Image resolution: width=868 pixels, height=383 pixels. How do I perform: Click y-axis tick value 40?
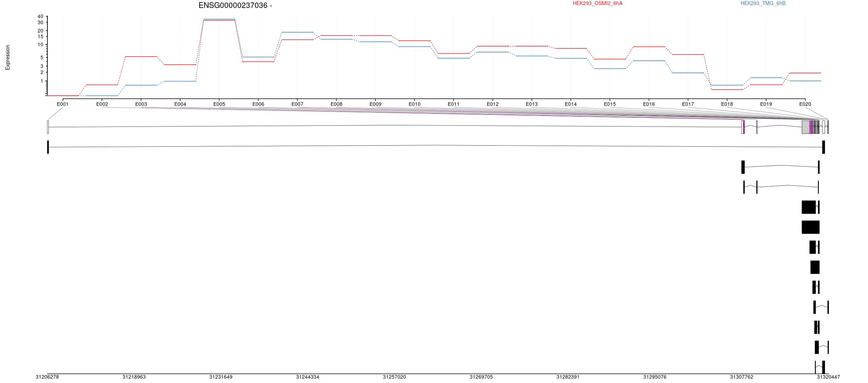pyautogui.click(x=40, y=16)
